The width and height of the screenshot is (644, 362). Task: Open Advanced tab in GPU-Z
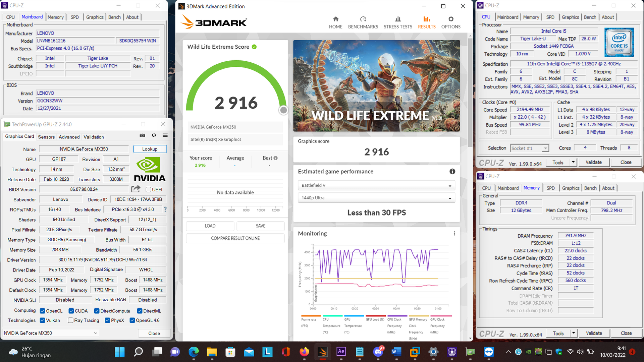coord(69,137)
